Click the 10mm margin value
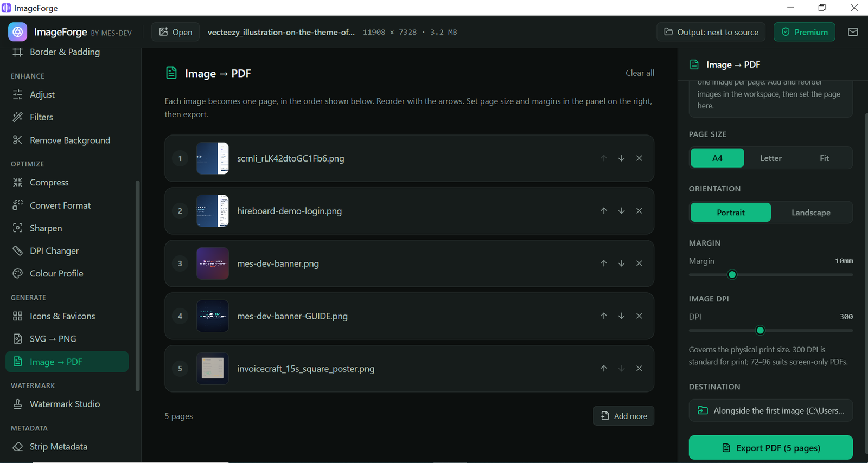Image resolution: width=868 pixels, height=463 pixels. [x=844, y=261]
